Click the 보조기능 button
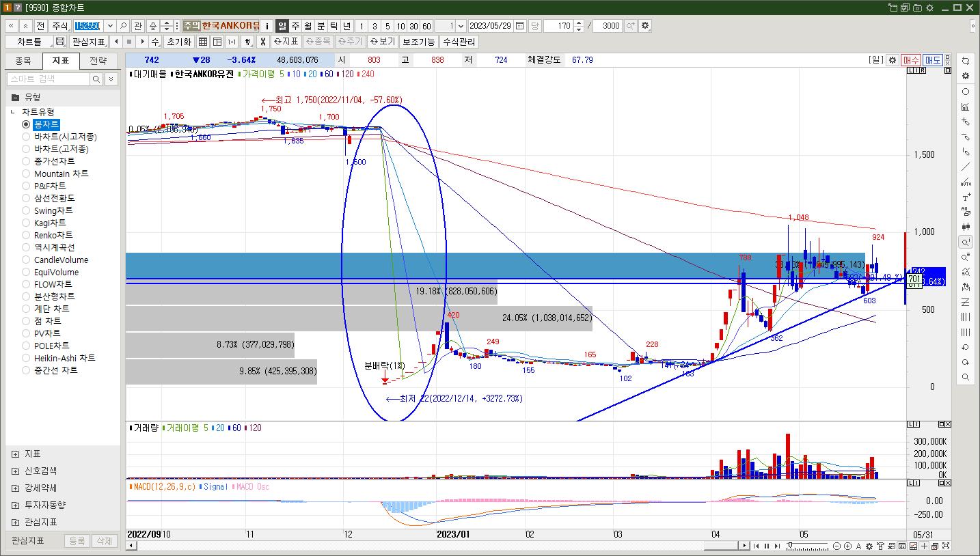 click(x=418, y=42)
